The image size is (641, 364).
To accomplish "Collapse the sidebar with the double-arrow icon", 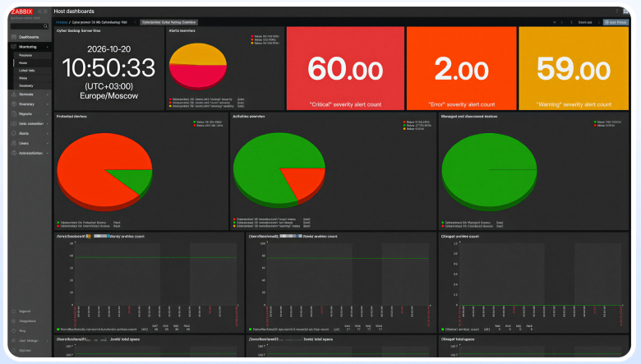I will click(x=40, y=12).
